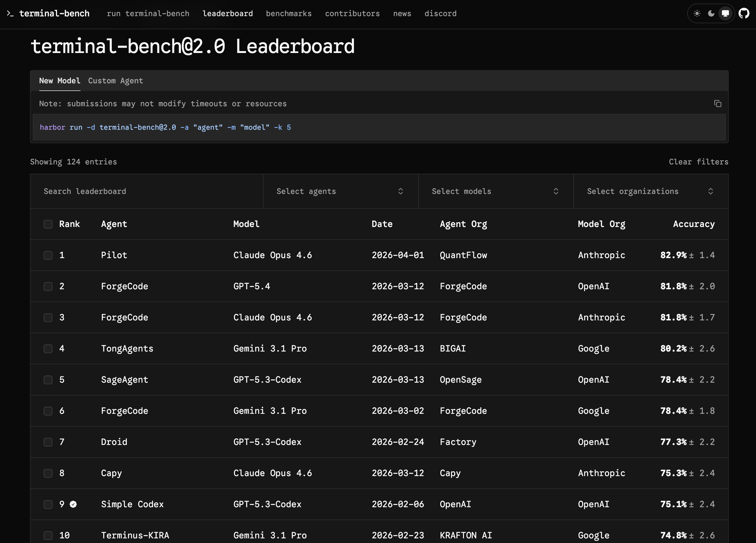This screenshot has height=543, width=756.
Task: Click the QuantFlow agent org cell
Action: point(463,255)
